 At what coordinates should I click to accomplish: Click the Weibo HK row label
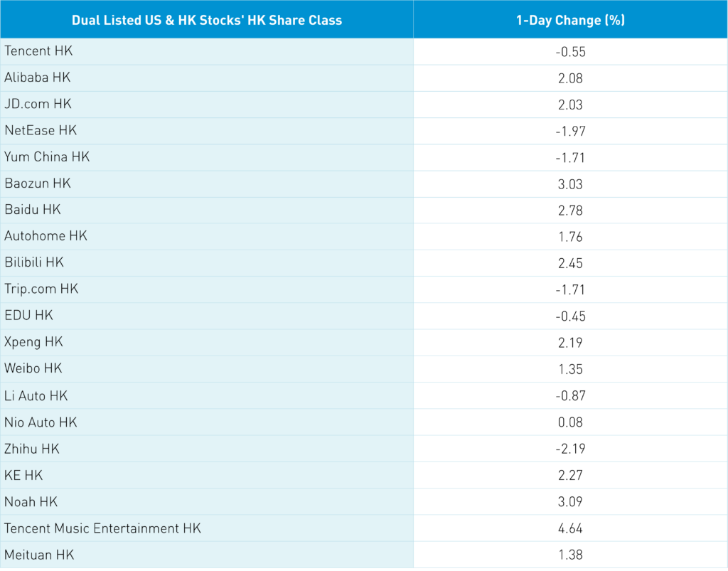click(x=33, y=368)
